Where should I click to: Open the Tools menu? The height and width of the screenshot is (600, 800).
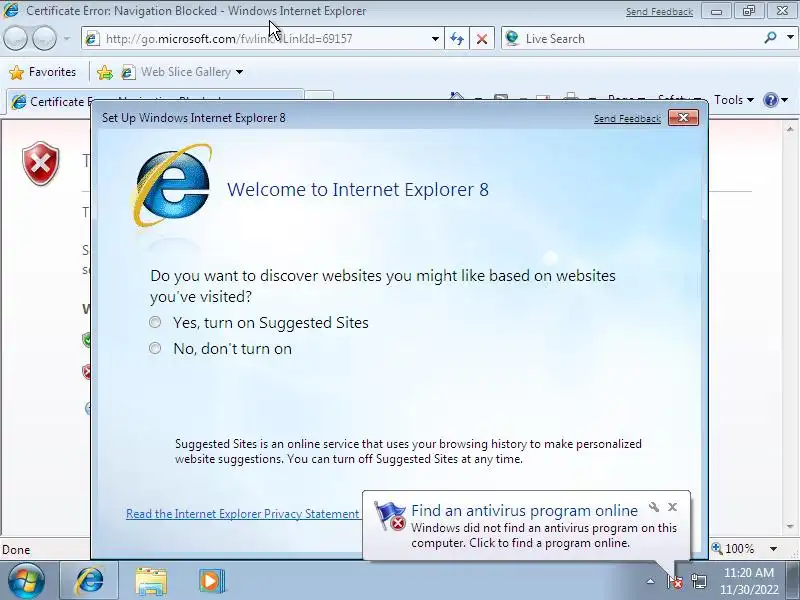(x=734, y=100)
